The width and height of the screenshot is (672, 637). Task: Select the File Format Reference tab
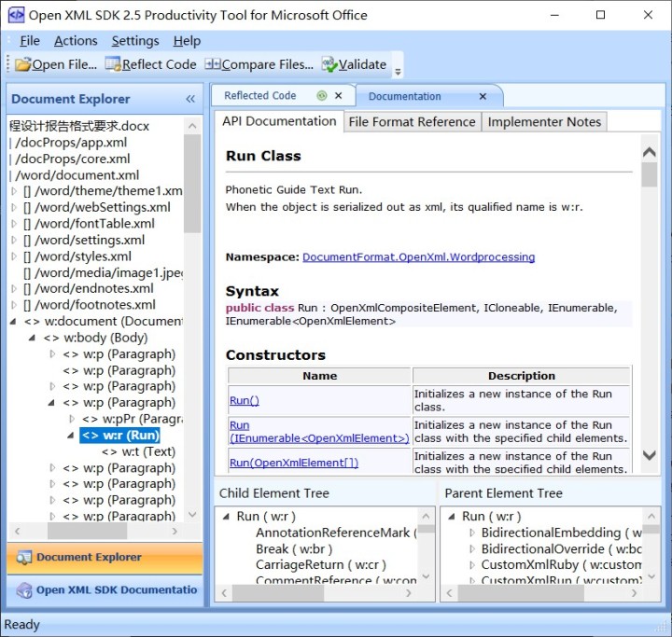(412, 122)
